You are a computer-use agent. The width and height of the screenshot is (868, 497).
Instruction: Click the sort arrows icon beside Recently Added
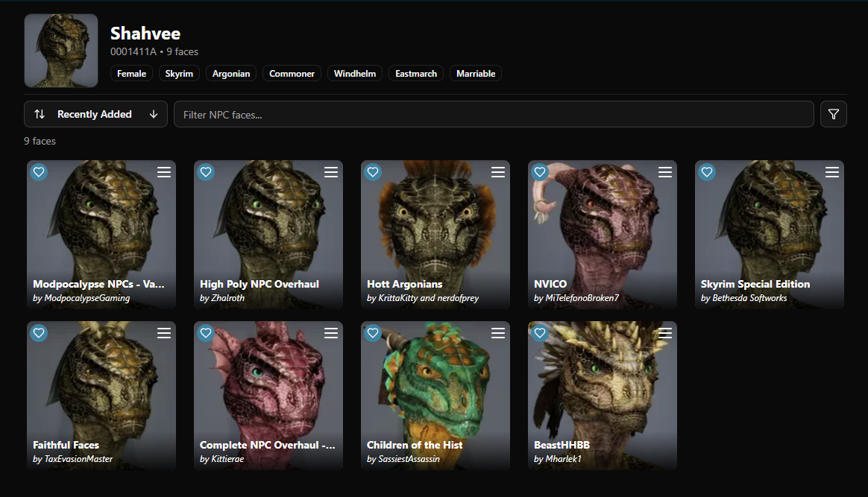point(40,114)
